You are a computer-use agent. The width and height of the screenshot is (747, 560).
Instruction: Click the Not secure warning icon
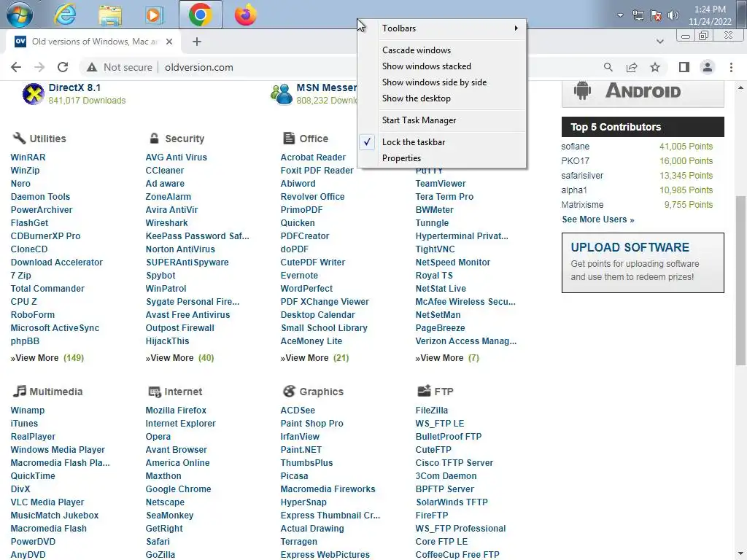coord(92,67)
